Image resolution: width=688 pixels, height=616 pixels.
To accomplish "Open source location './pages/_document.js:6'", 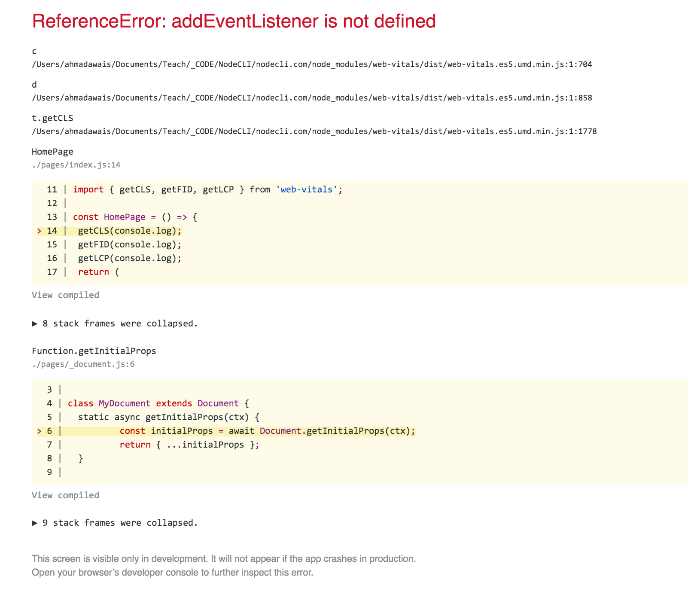I will click(83, 364).
